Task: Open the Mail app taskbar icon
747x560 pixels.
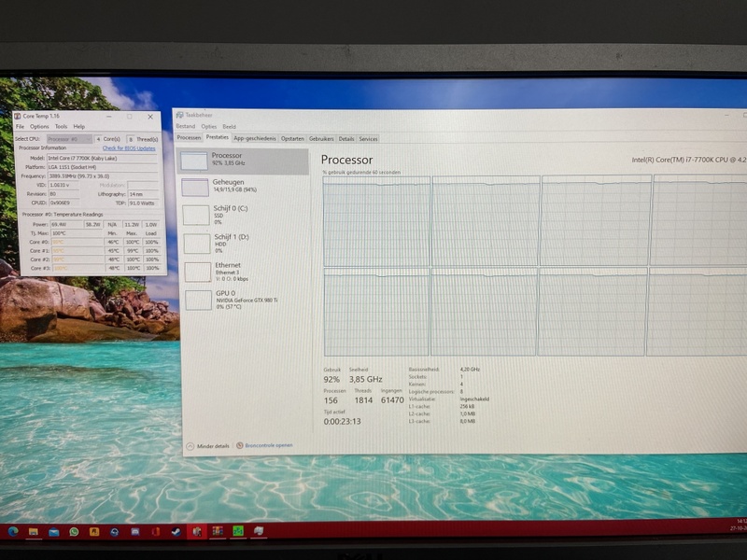Action: coord(54,531)
